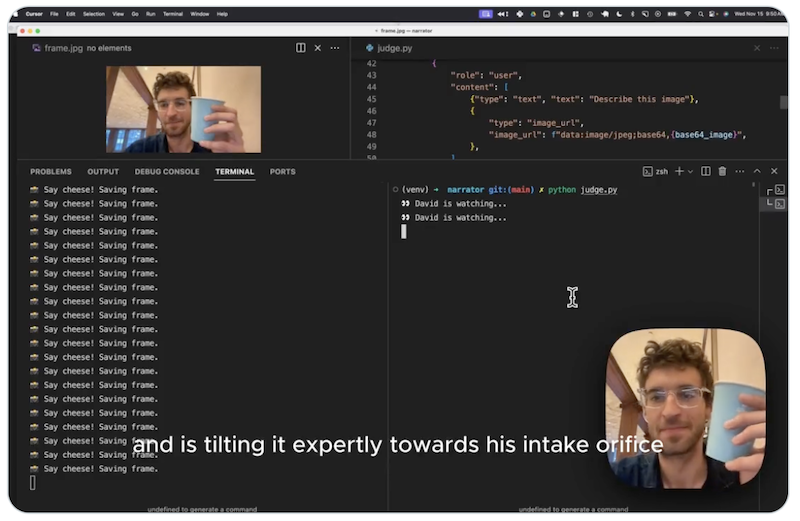Viewport: 800px width, 521px height.
Task: Split the terminal pane
Action: (706, 171)
